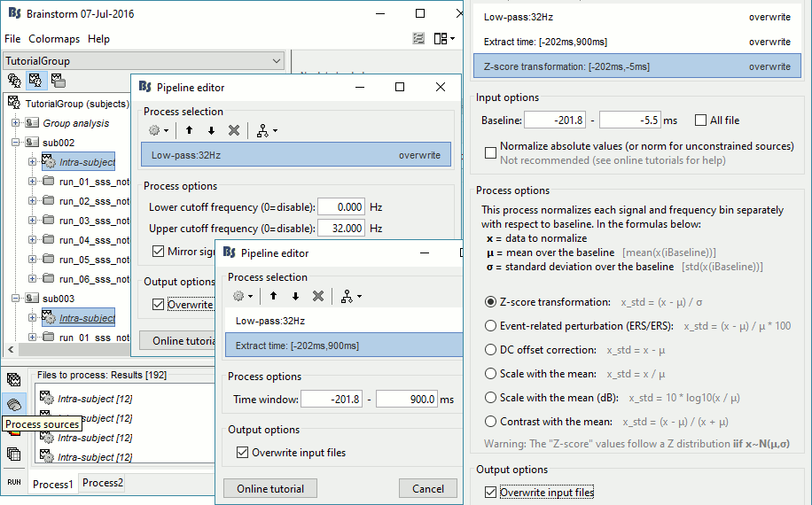Viewport: 812px width, 505px height.
Task: Expand the Group analysis node
Action: pos(16,123)
